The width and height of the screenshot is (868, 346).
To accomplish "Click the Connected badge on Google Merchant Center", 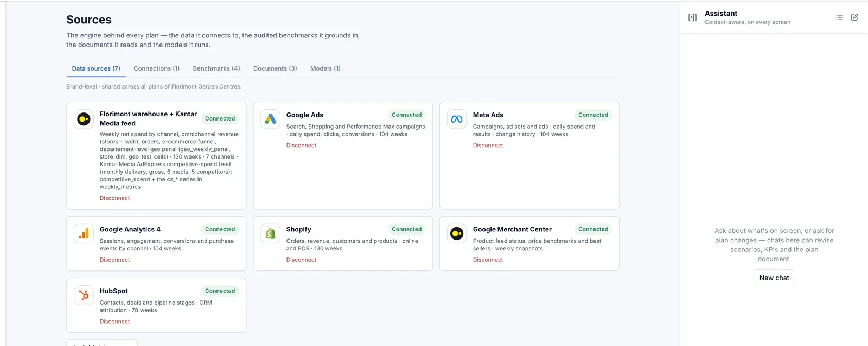I will 593,229.
